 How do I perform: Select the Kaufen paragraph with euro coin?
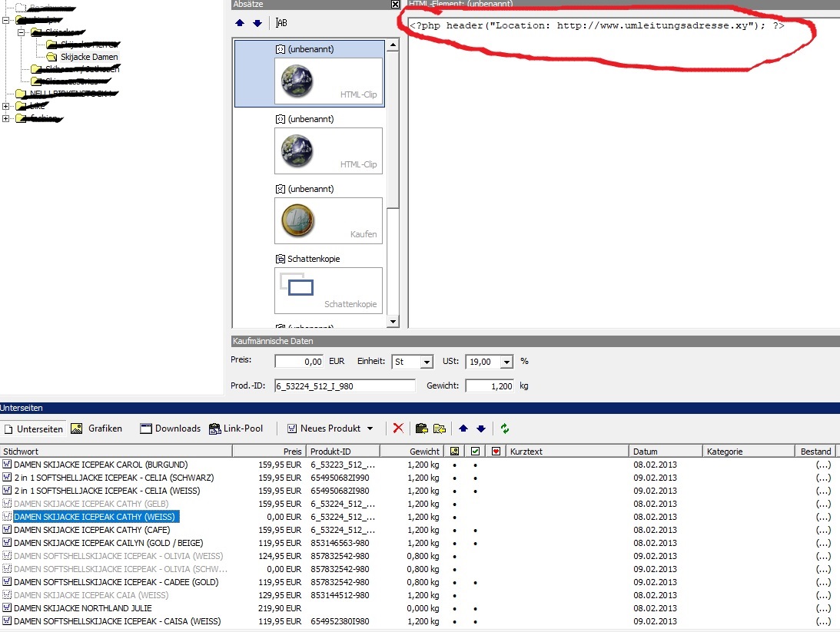coord(328,220)
